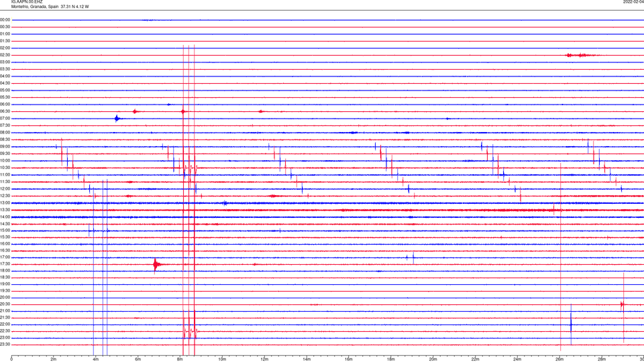Screen dimensions: 644x362
Task: Click the Montefrio, Granada, Spain location text
Action: [34, 7]
